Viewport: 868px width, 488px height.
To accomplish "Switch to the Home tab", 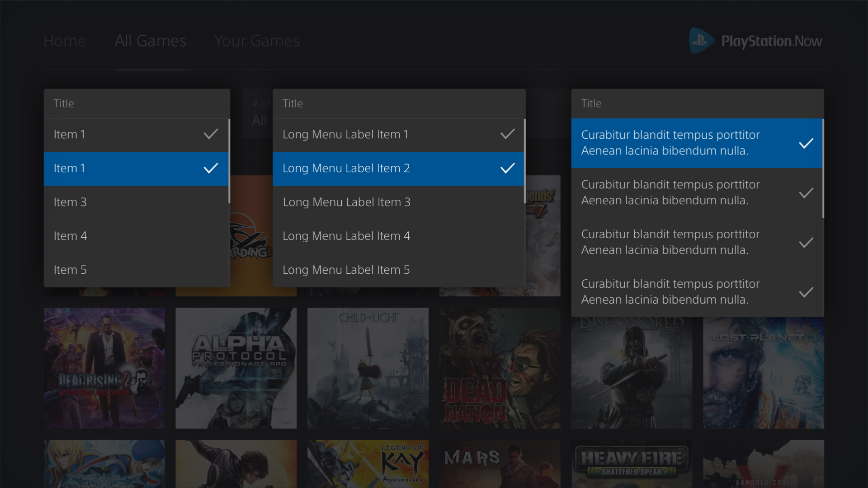I will point(65,41).
